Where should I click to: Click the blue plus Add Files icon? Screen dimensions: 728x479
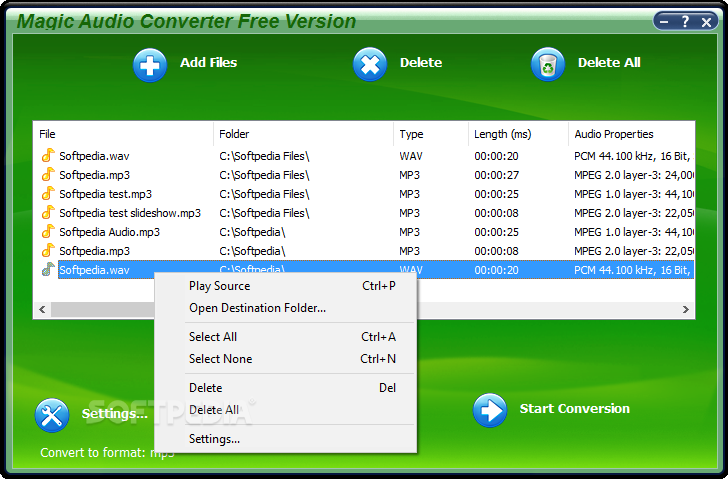tap(150, 65)
